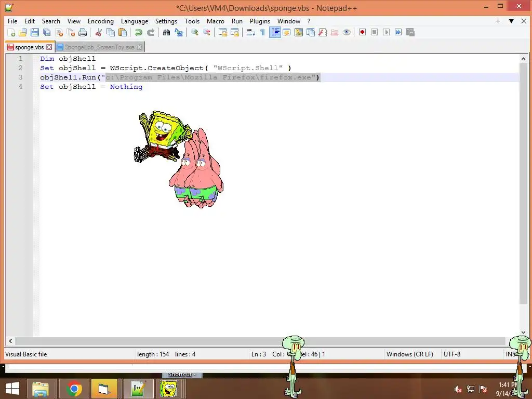Viewport: 532px width, 399px height.
Task: Toggle synchronize horizontal scrolling icon
Action: (234, 32)
